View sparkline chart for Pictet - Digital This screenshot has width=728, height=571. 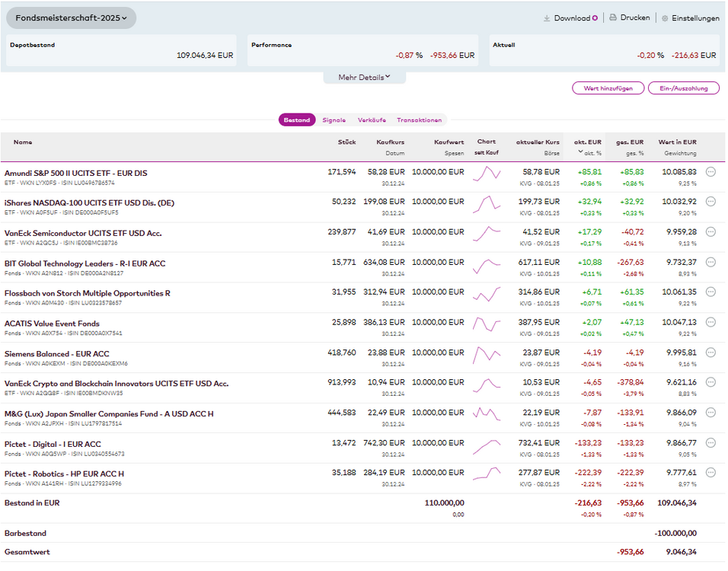[487, 446]
